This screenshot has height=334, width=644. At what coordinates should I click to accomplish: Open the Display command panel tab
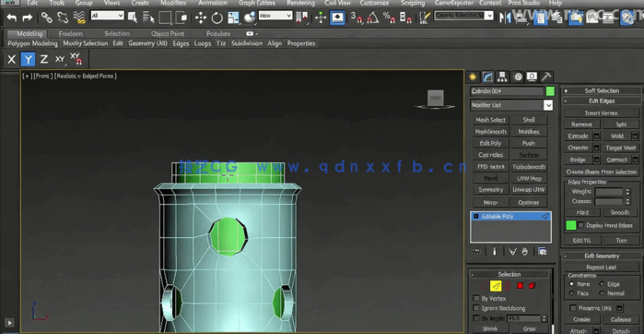click(x=532, y=77)
